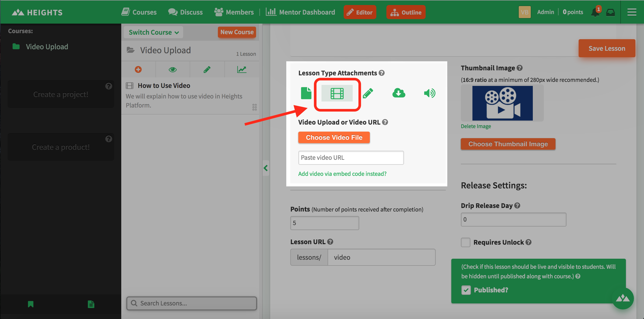Open the Courses menu
644x319 pixels.
[139, 12]
